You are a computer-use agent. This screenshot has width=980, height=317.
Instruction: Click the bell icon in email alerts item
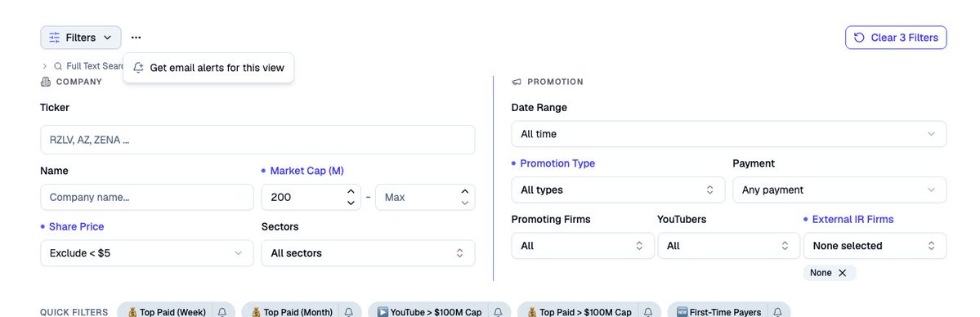(x=139, y=68)
